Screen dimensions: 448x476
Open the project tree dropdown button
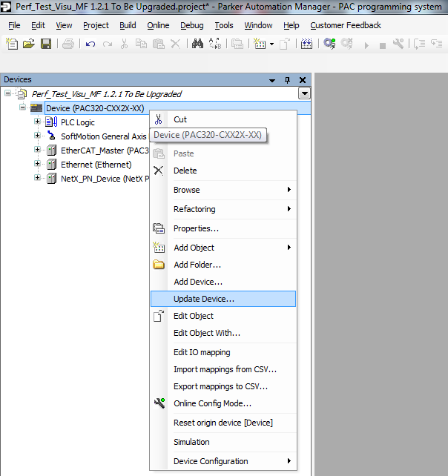coord(304,93)
